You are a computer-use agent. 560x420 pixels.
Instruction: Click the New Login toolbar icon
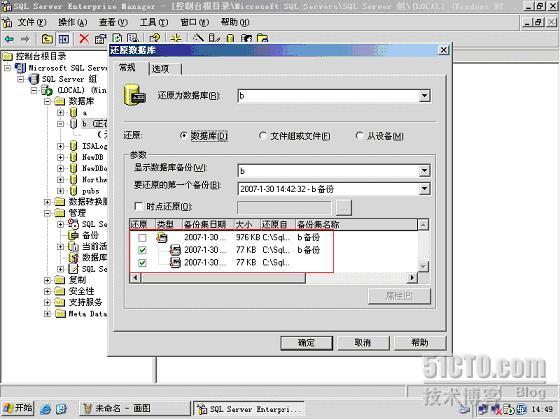[246, 38]
